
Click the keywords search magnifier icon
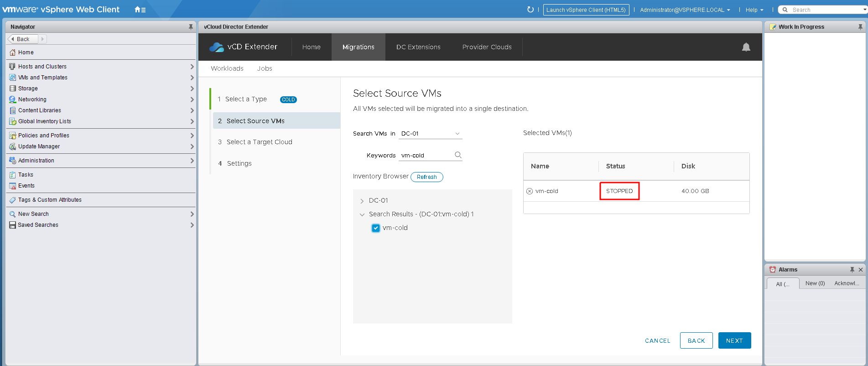458,155
